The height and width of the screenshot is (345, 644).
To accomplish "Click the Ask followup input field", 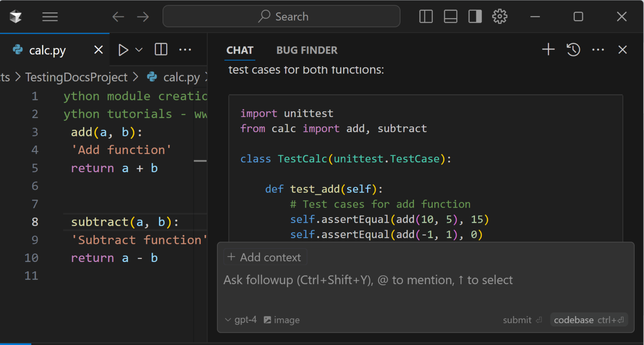I will coord(367,280).
